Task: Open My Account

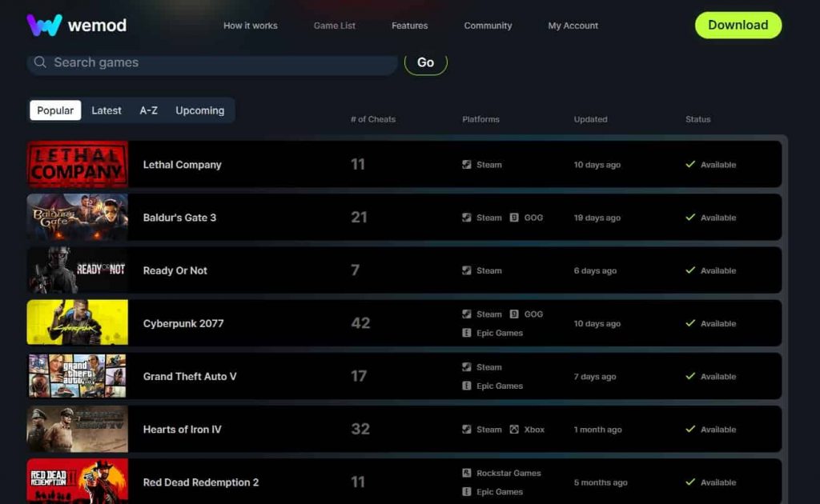Action: 573,26
